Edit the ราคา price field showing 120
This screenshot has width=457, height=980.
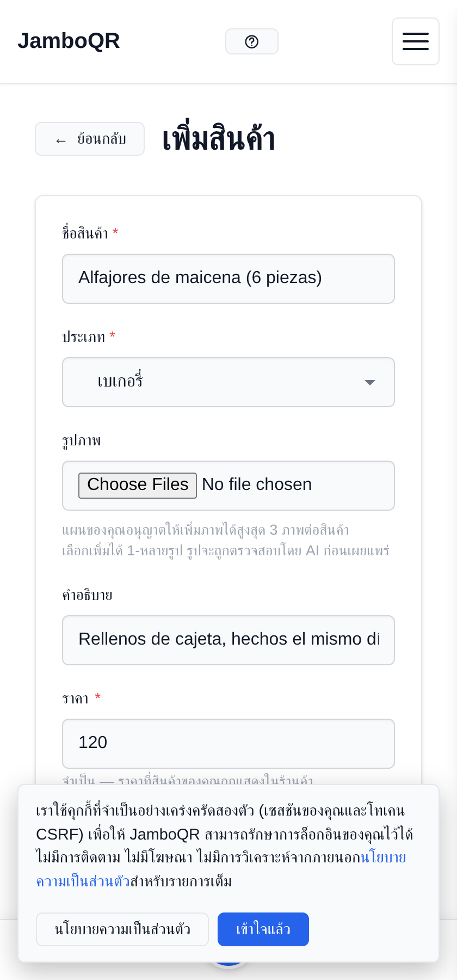(x=228, y=744)
